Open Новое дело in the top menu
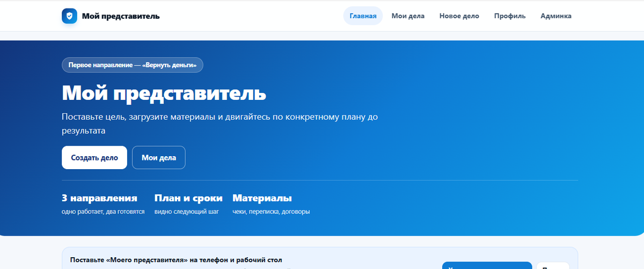Viewport: 644px width, 269px height. (459, 16)
